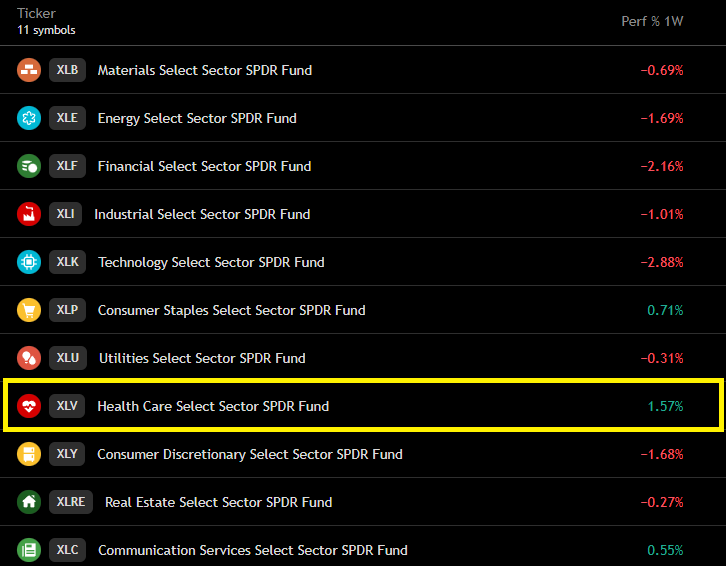Click the Health Care XLV heart icon
726x566 pixels.
[x=29, y=406]
